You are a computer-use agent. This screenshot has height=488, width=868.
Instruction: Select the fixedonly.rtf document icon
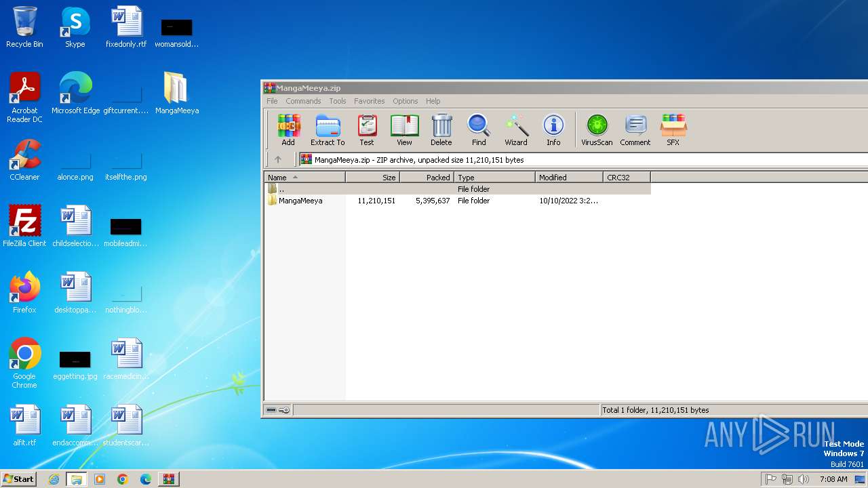(126, 27)
